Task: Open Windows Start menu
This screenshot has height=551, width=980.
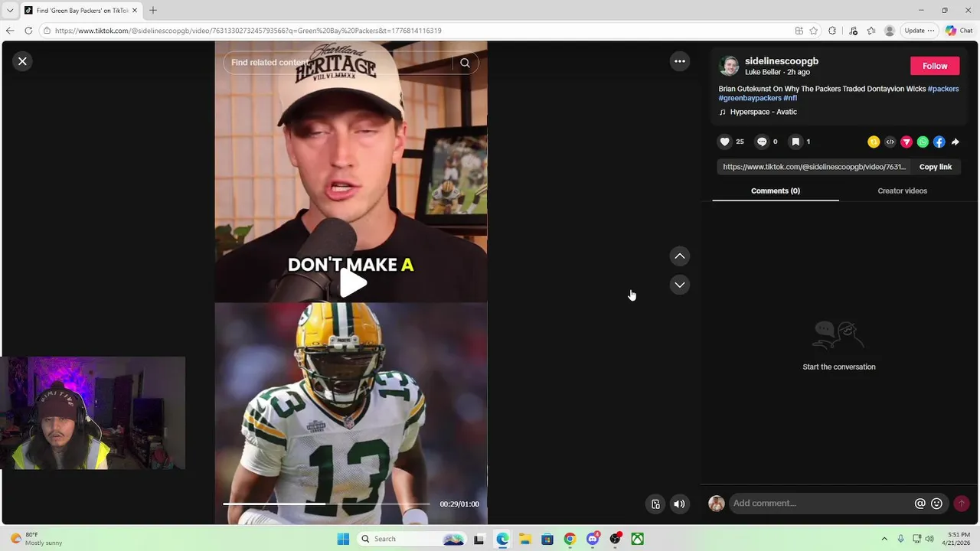Action: (x=343, y=539)
